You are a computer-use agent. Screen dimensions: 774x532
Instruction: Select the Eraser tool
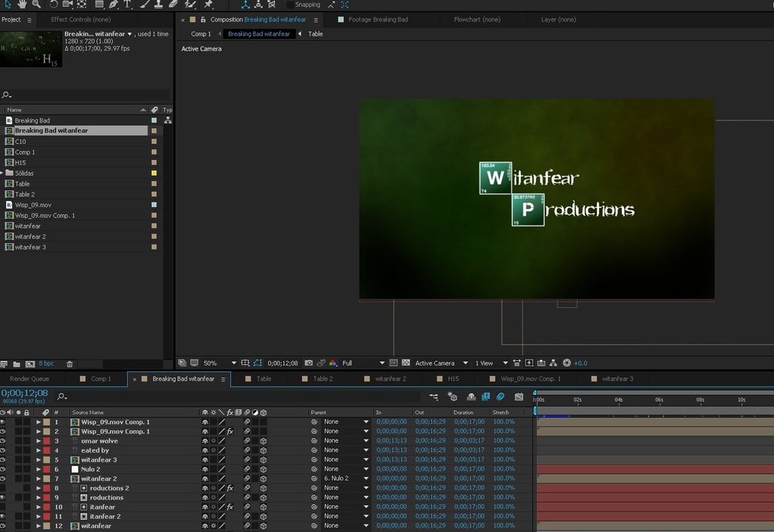pos(173,5)
